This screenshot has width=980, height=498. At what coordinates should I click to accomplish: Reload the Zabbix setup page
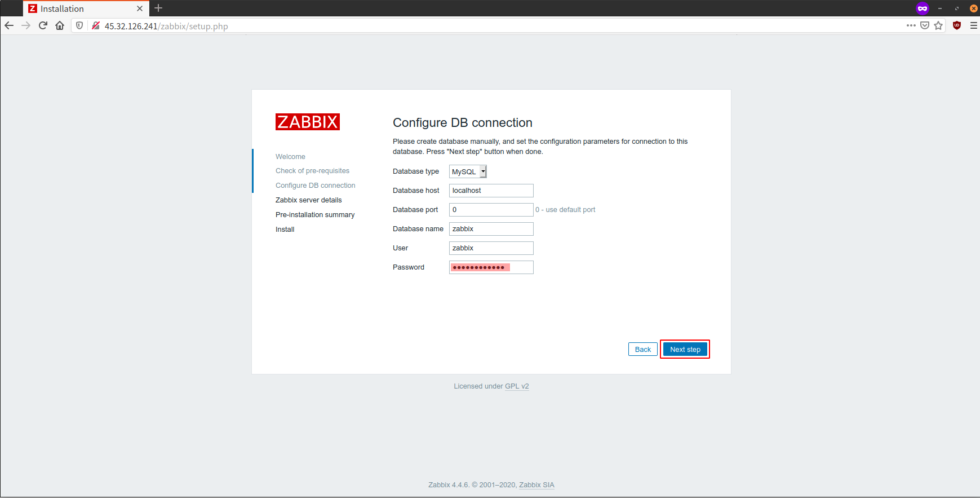tap(43, 25)
